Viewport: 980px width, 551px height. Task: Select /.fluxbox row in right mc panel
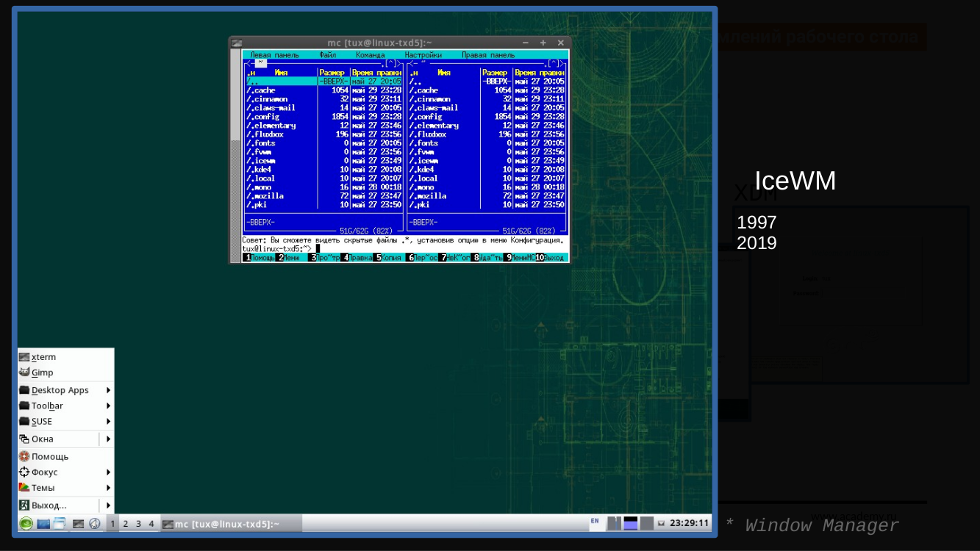click(487, 134)
